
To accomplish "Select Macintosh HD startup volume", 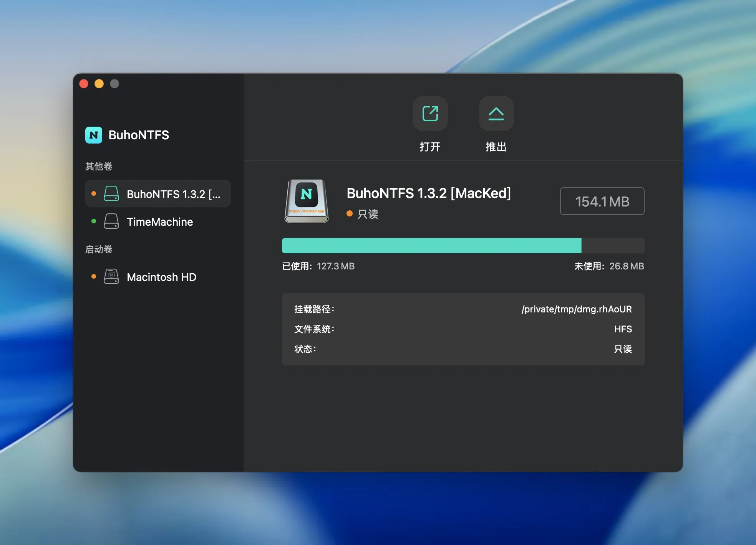I will [x=161, y=277].
